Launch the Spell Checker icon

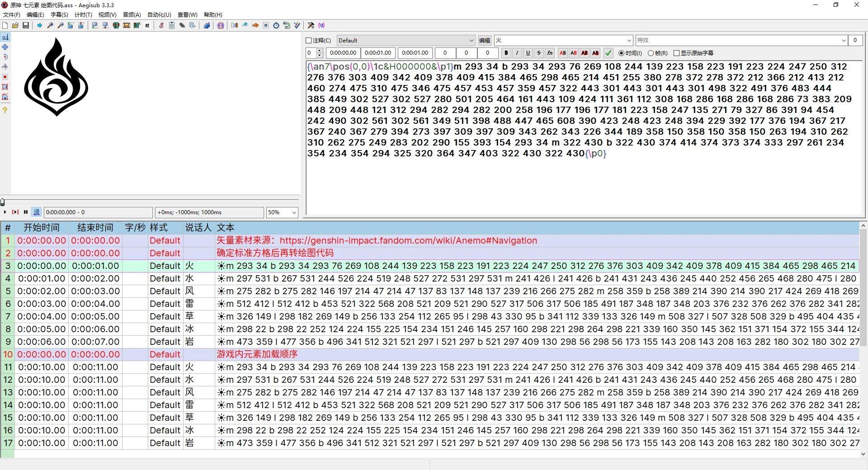[297, 25]
